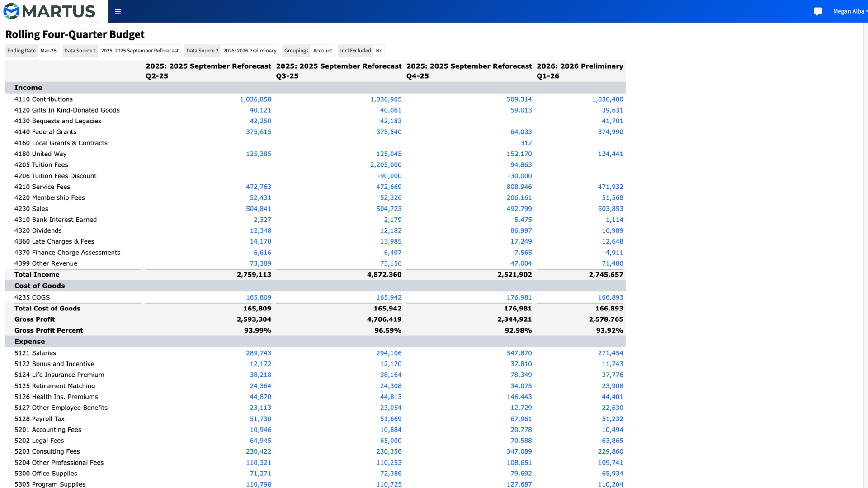The image size is (868, 488).
Task: Click the 2026 Preliminary Q1-26 column header
Action: pyautogui.click(x=580, y=71)
